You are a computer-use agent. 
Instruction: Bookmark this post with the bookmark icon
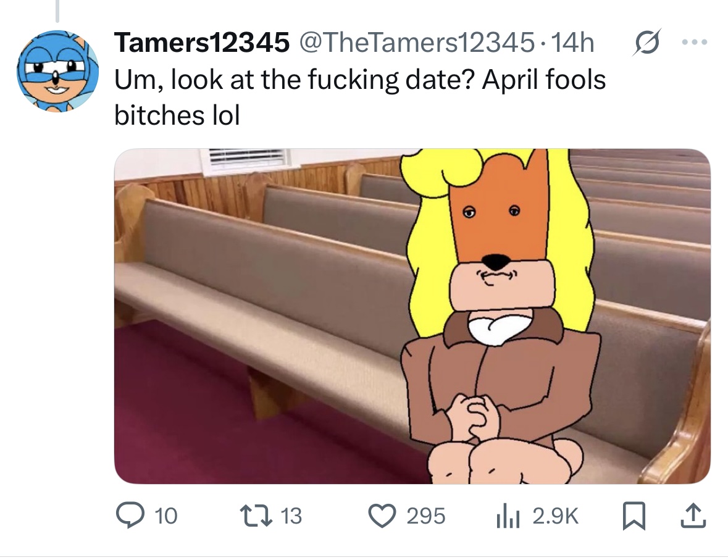coord(634,516)
